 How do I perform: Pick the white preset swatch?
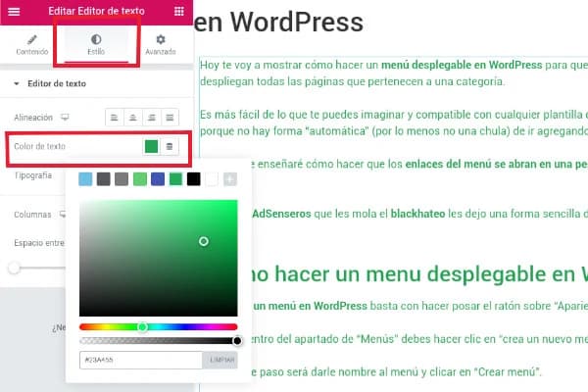212,179
